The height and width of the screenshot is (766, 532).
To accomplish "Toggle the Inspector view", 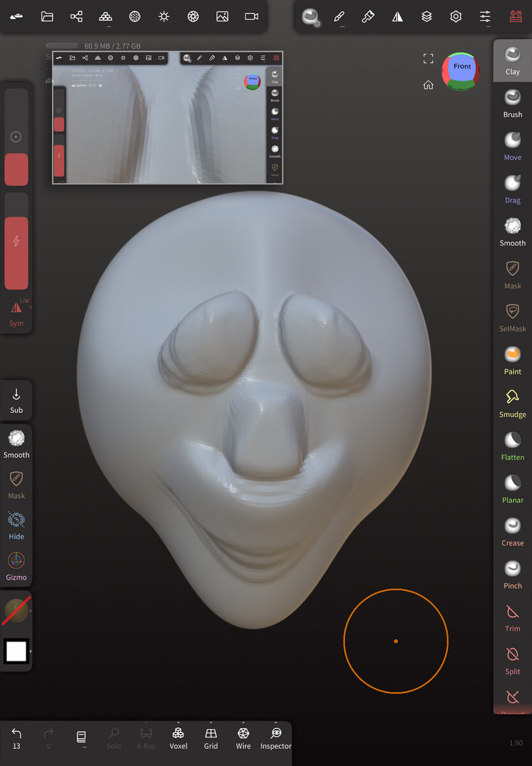I will click(x=276, y=738).
